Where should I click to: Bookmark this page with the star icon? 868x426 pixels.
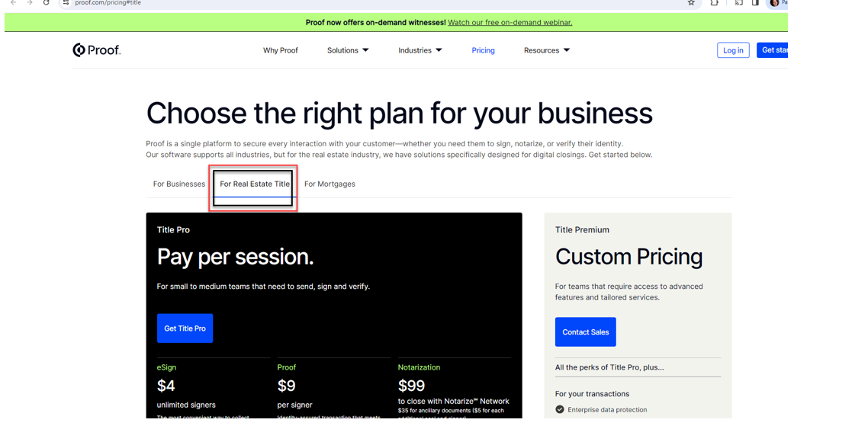(x=691, y=3)
